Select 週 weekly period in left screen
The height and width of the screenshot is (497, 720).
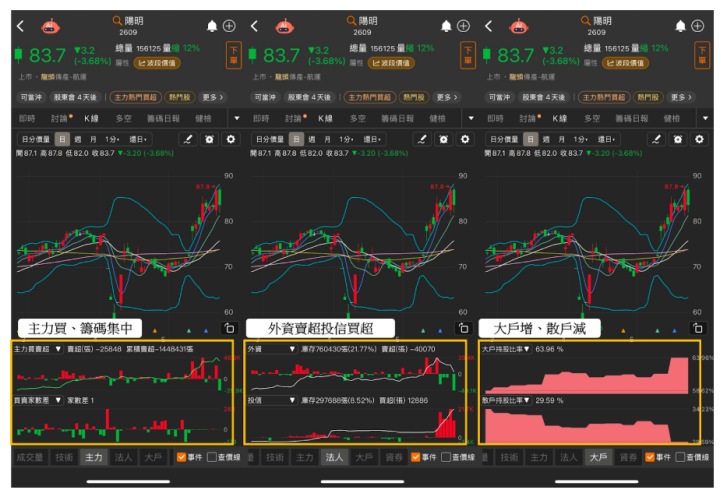pos(78,139)
